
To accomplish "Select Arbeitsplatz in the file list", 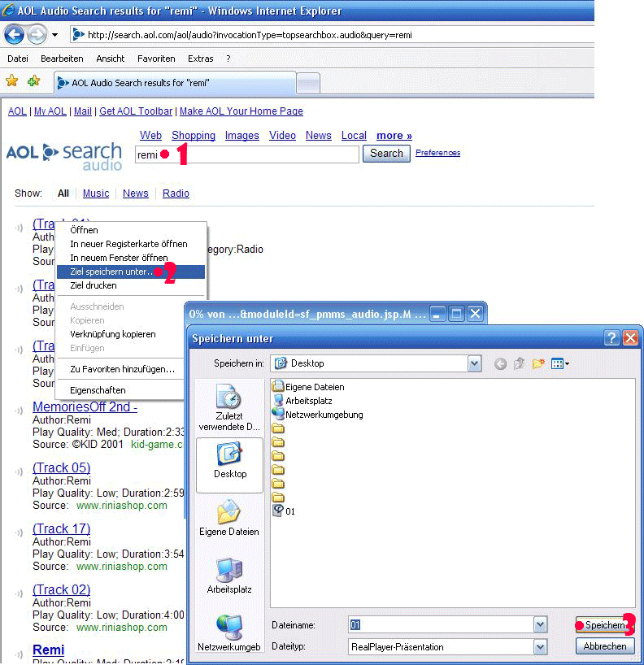I will (302, 401).
